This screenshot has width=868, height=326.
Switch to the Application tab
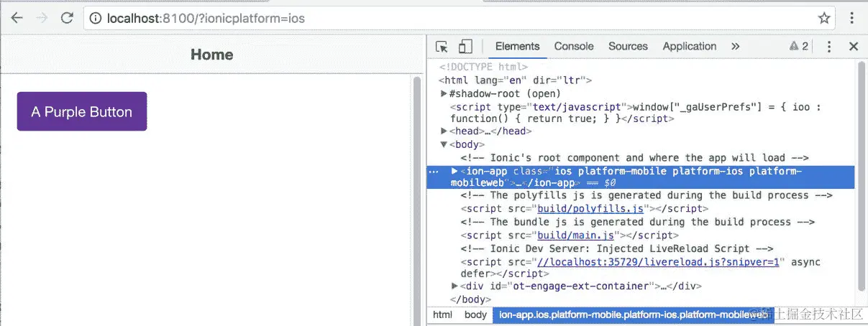690,47
